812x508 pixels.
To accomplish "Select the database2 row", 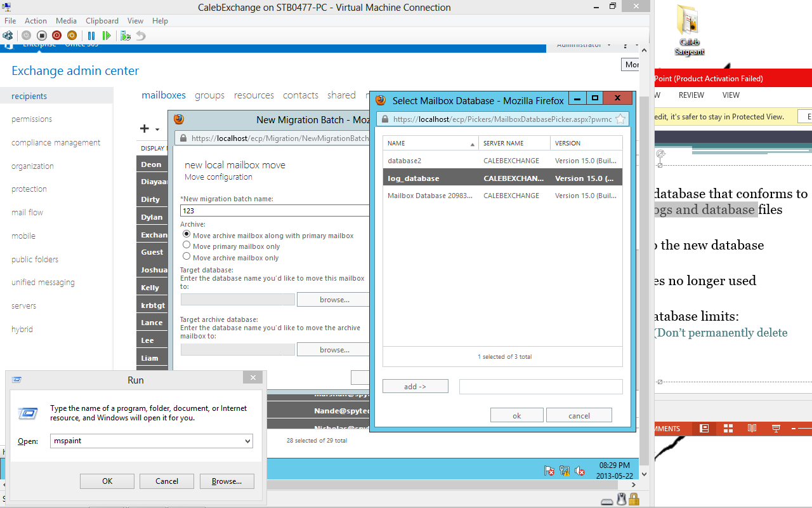I will (502, 161).
